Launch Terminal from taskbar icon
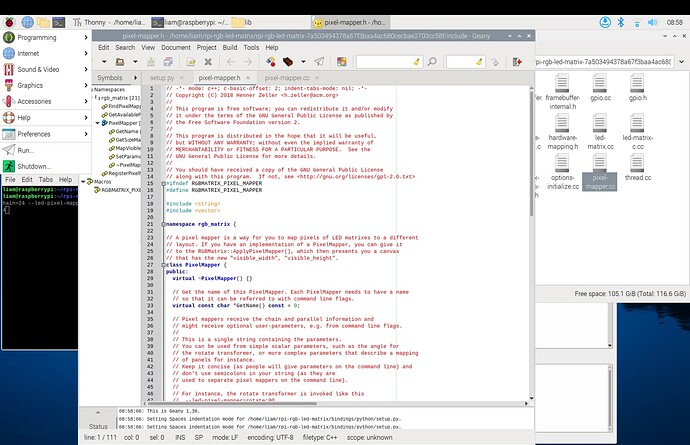The image size is (690, 445). (59, 22)
